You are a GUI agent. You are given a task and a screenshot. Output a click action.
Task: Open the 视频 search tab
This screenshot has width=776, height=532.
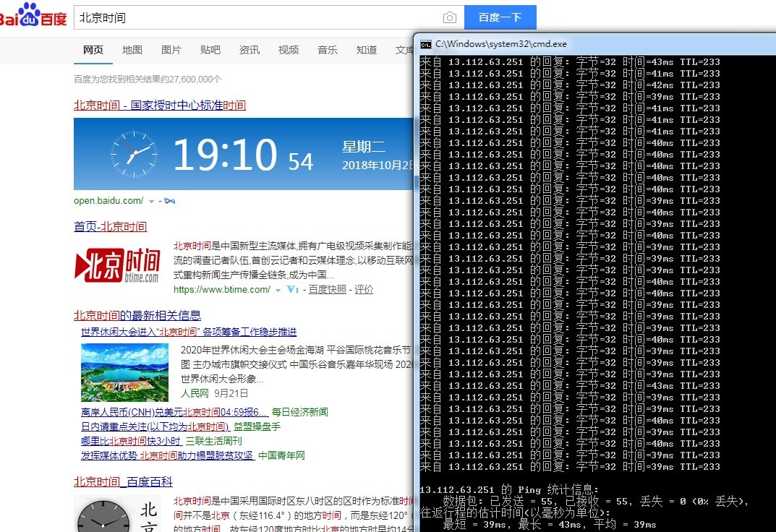tap(289, 50)
